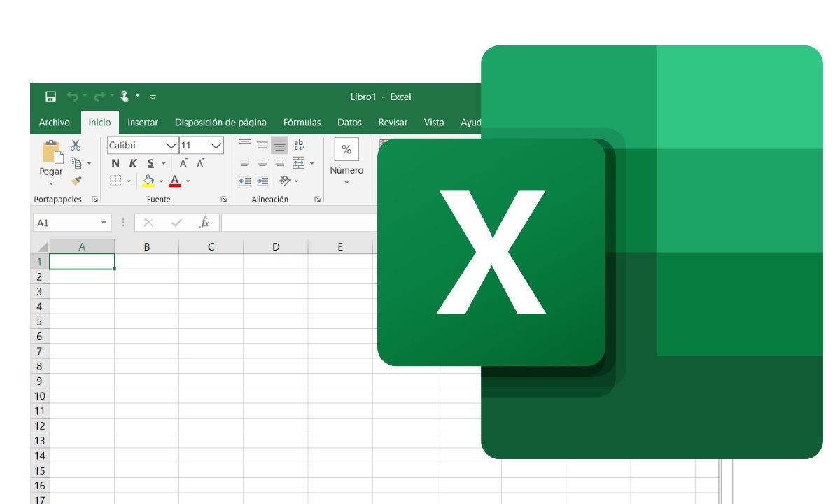
Task: Toggle underline (S) formatting
Action: tap(150, 163)
